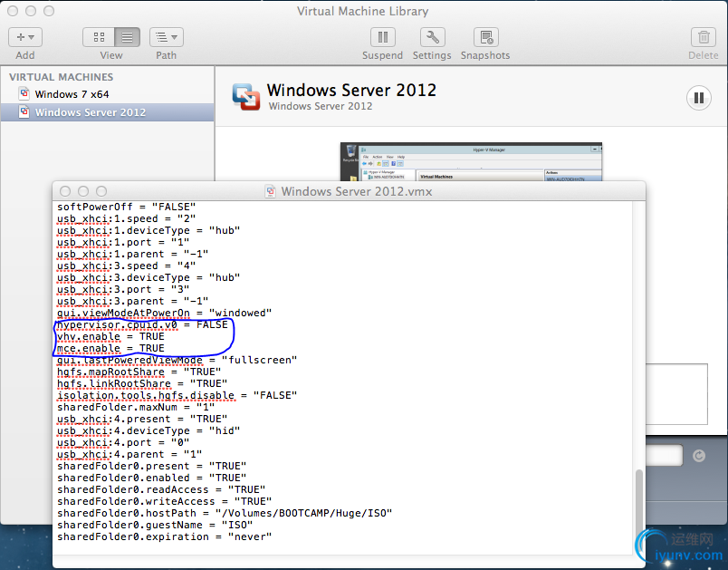Click line hgfs.linkRootShare = "TRUE"
Screen dimensions: 728x570
coord(142,383)
